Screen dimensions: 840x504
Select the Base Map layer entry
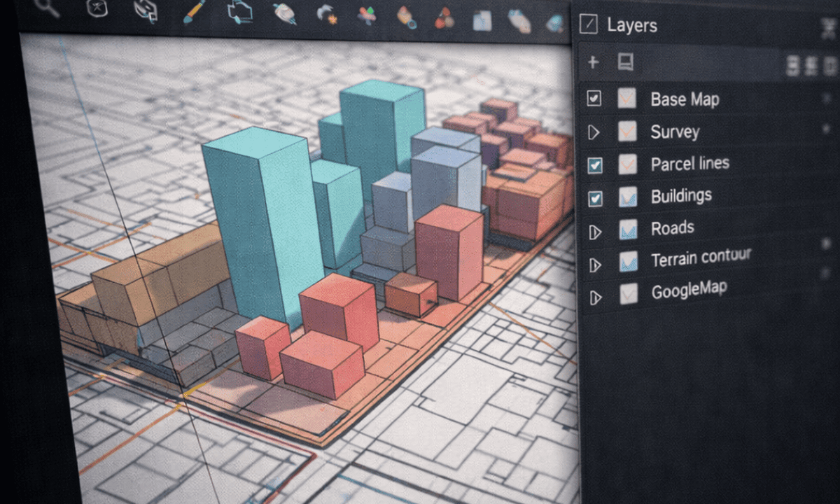[685, 99]
